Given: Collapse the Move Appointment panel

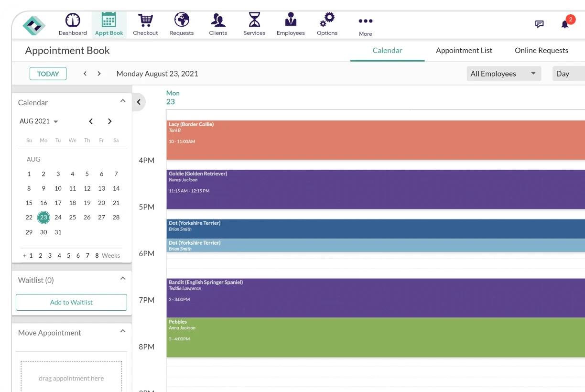Looking at the screenshot, I should 123,331.
